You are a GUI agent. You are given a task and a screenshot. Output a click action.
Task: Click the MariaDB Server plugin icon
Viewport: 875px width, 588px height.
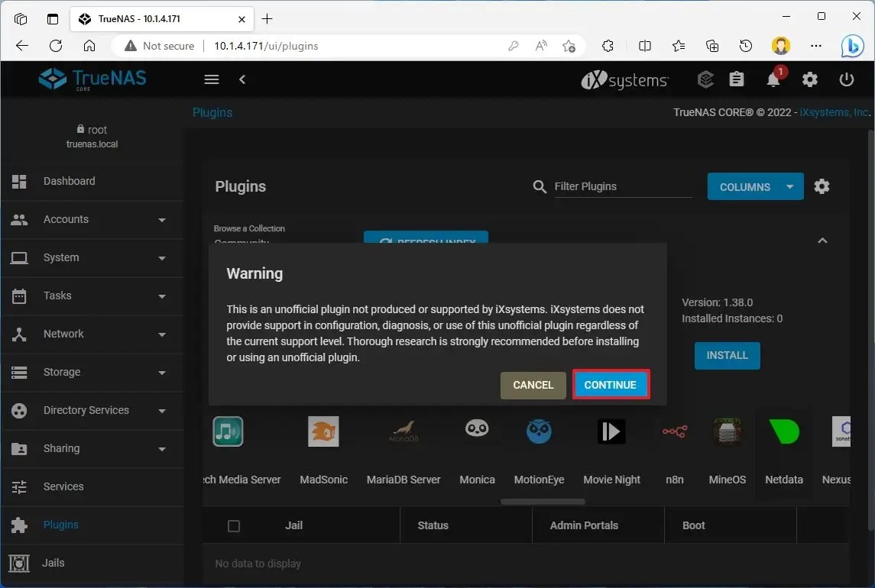[403, 431]
